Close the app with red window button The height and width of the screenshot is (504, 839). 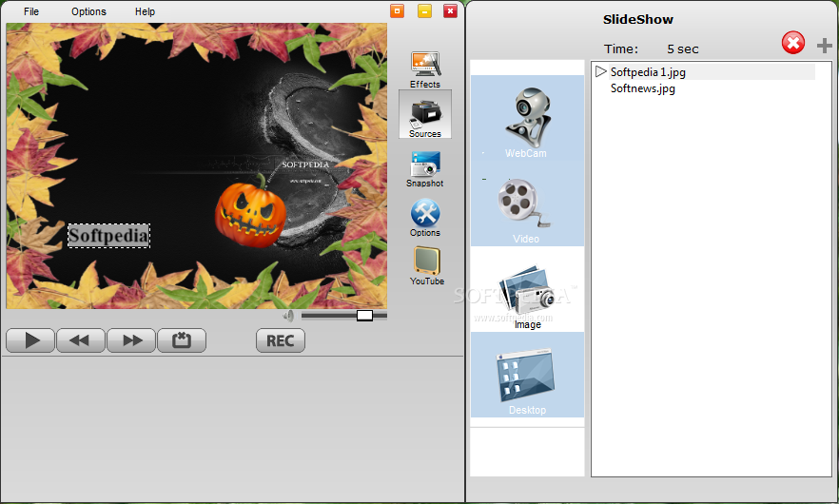click(x=451, y=10)
